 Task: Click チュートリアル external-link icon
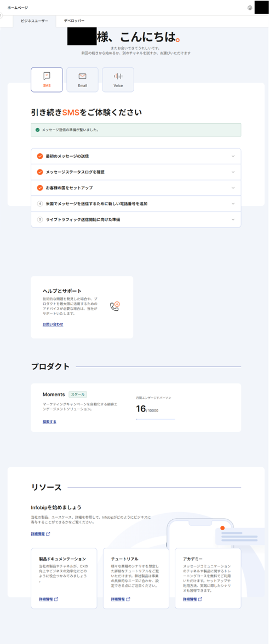coord(128,599)
